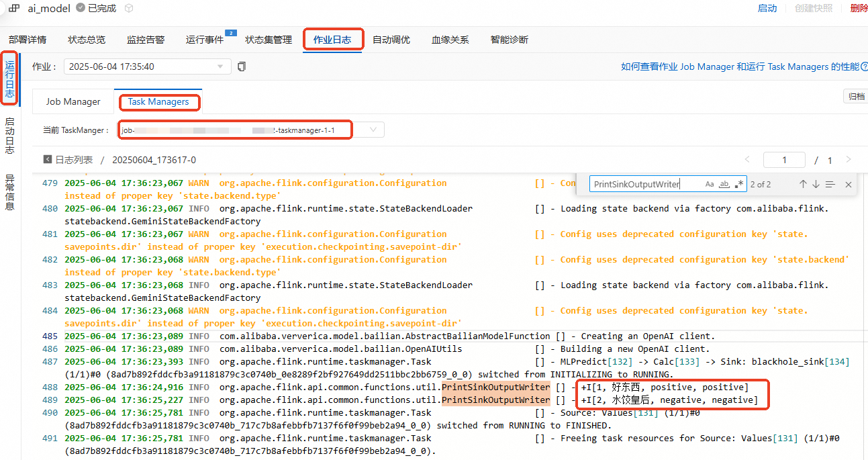
Task: Switch to the Job Manager sub-tab
Action: point(73,102)
